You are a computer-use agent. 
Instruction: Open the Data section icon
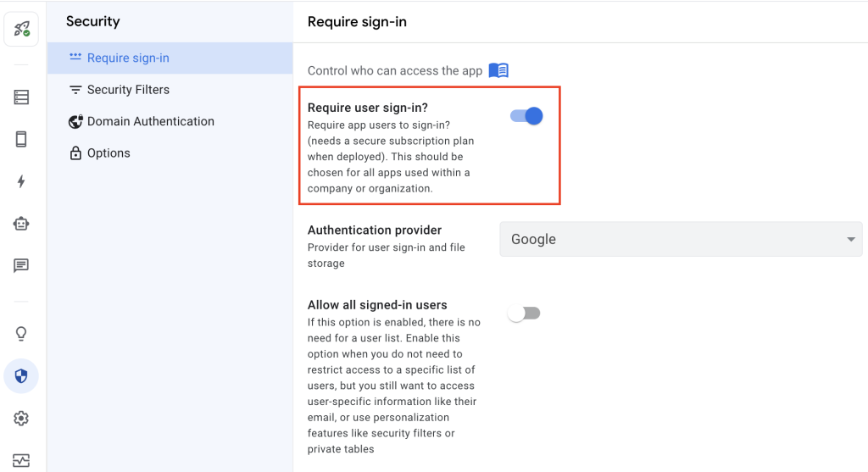tap(21, 97)
